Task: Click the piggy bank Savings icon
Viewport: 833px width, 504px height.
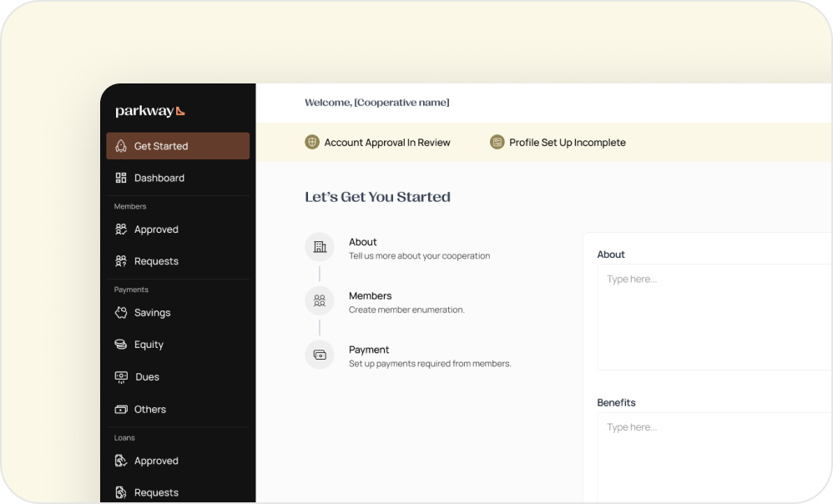Action: point(121,313)
